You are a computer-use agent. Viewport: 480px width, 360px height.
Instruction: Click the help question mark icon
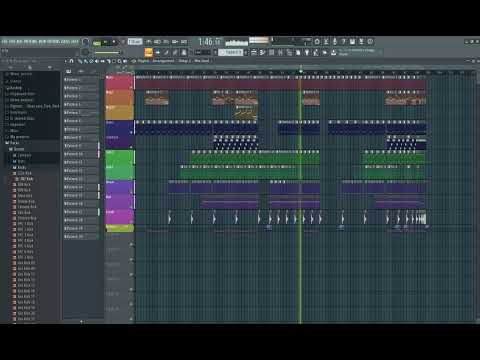click(x=343, y=41)
